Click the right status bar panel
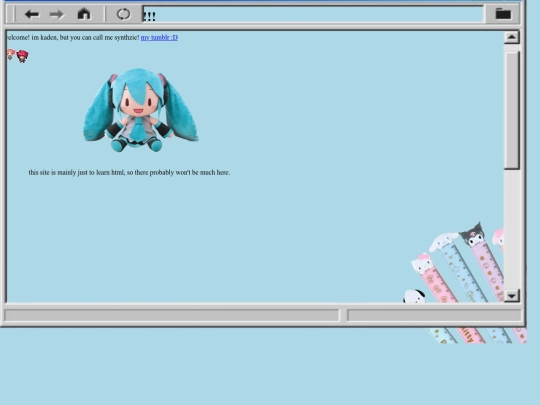Image resolution: width=540 pixels, height=405 pixels. coord(434,315)
